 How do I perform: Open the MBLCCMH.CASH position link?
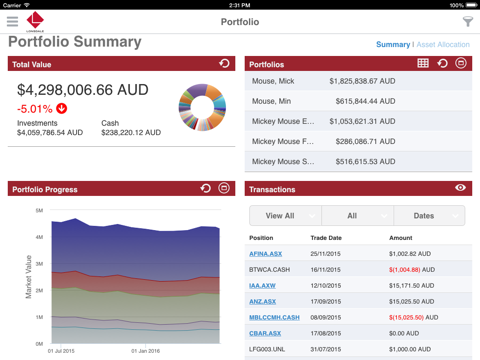click(x=274, y=318)
